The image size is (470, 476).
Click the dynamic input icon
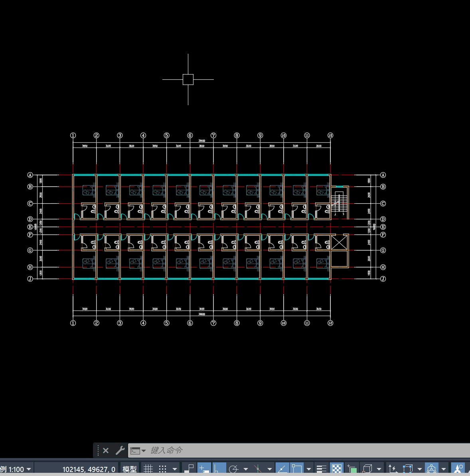[x=204, y=469]
